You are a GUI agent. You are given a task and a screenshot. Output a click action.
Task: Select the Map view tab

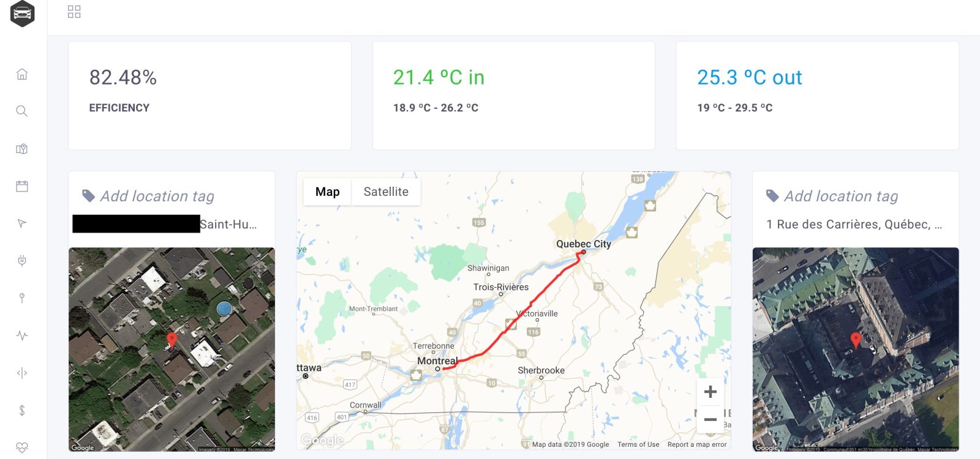pos(327,192)
